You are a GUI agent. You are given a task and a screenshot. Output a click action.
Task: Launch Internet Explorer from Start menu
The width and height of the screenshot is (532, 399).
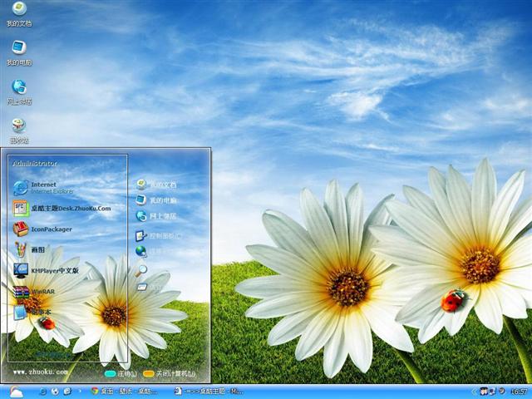43,188
